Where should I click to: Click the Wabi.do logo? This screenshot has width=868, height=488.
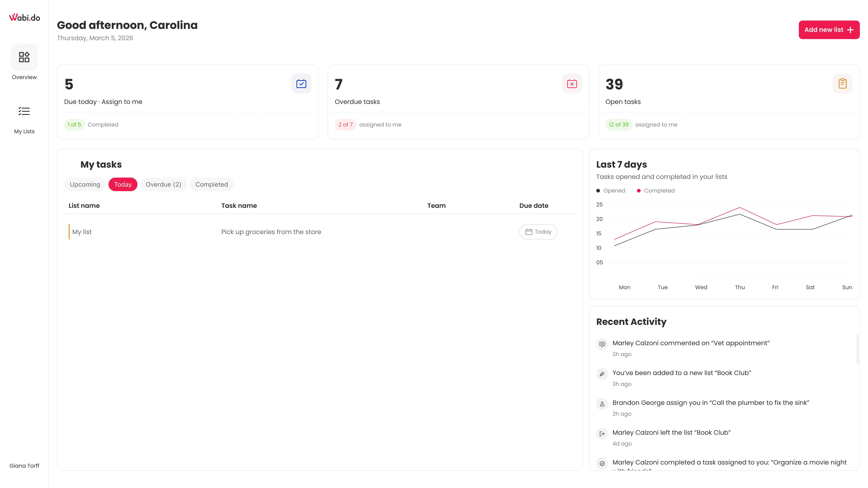pyautogui.click(x=24, y=18)
